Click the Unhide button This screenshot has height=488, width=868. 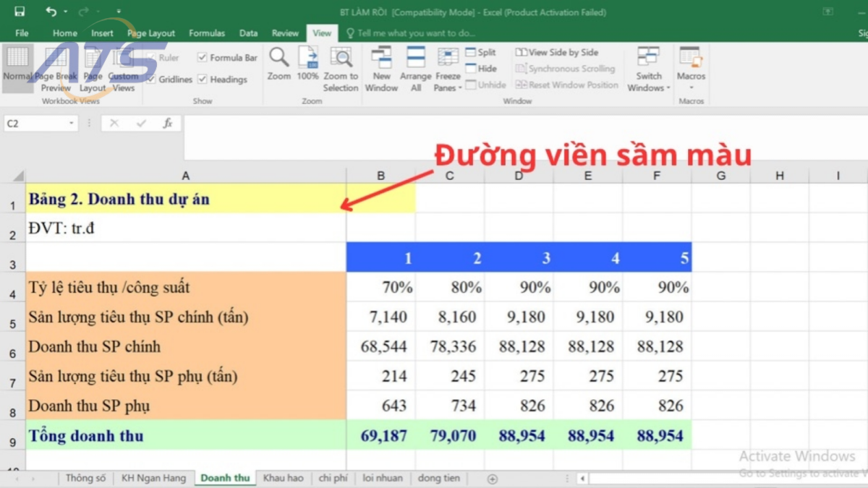coord(485,85)
